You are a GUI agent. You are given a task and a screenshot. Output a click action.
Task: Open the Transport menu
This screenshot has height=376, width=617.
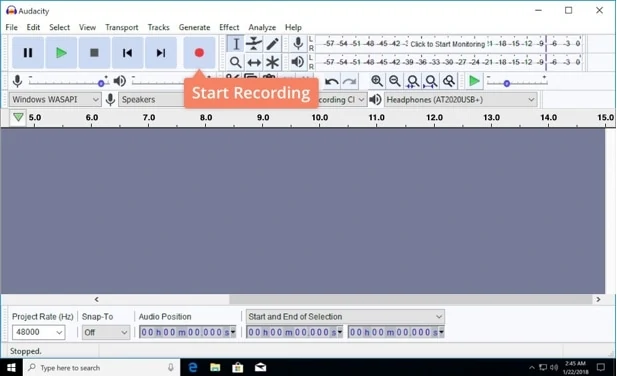click(122, 27)
